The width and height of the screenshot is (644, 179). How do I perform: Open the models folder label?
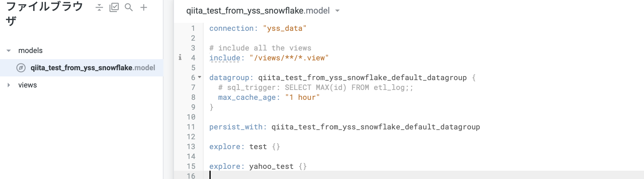[x=30, y=51]
